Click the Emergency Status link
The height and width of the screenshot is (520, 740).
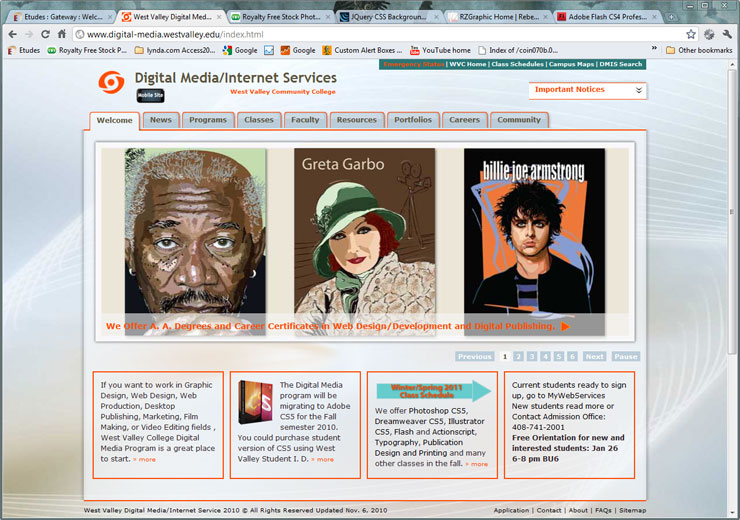coord(413,64)
